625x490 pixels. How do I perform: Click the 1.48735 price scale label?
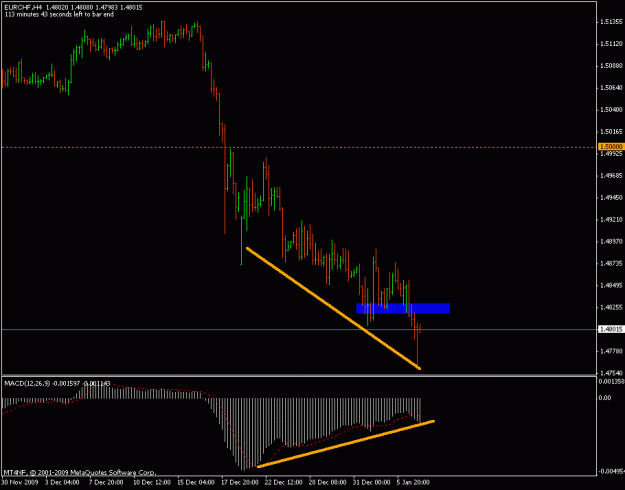pyautogui.click(x=610, y=264)
